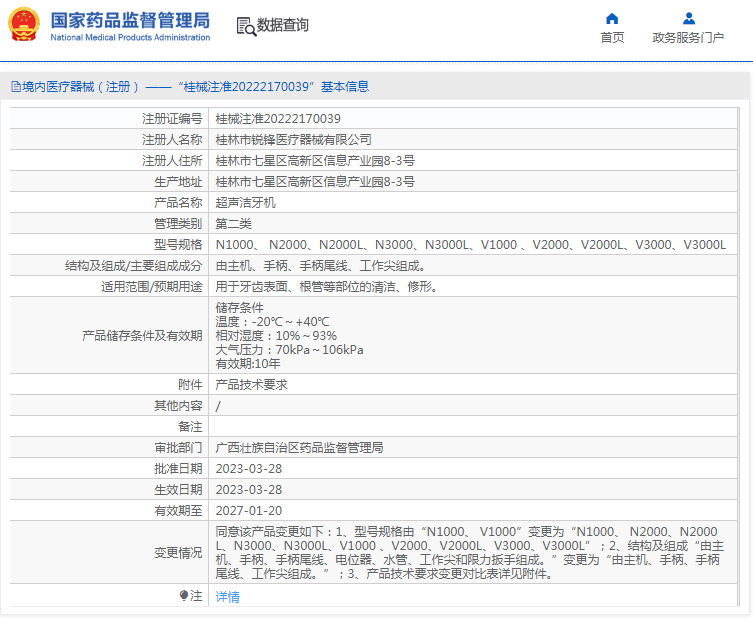
Task: Click 型号规格 row label
Action: tap(178, 245)
